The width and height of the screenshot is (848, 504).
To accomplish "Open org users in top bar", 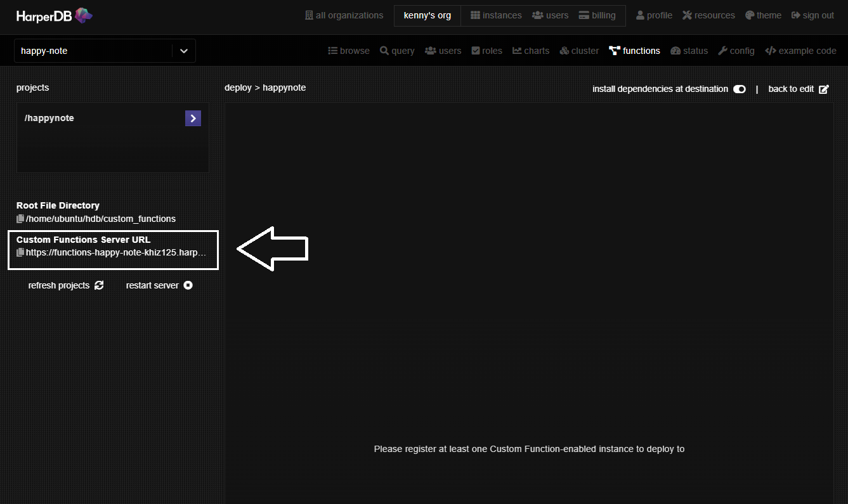I will [x=551, y=15].
